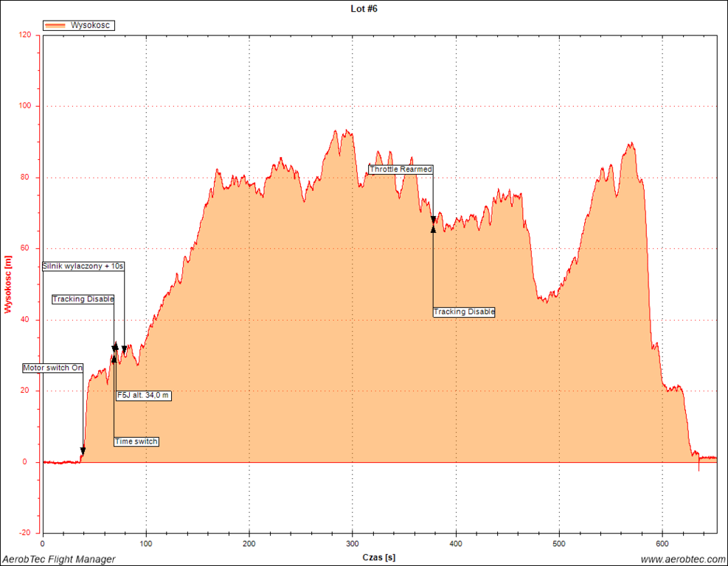This screenshot has height=566, width=728.
Task: Click the chart title Lot #6
Action: tap(364, 9)
